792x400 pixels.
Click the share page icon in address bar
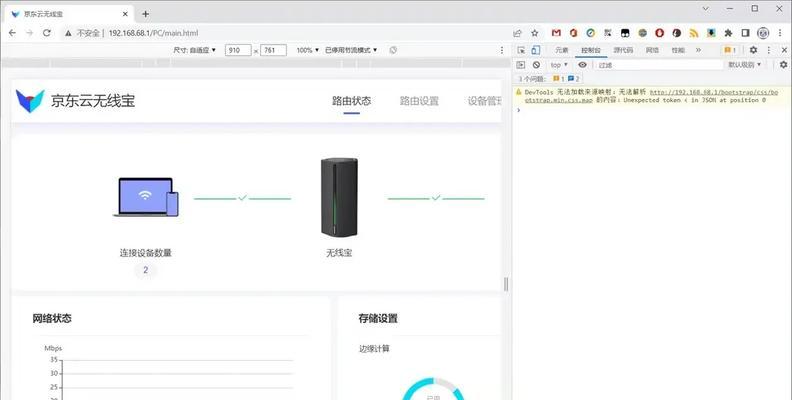517,33
